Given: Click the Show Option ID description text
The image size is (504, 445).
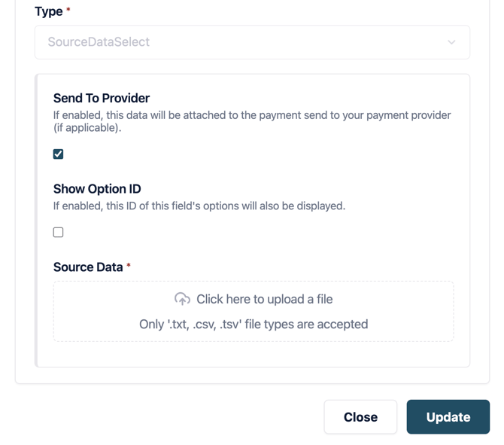Looking at the screenshot, I should pos(199,206).
